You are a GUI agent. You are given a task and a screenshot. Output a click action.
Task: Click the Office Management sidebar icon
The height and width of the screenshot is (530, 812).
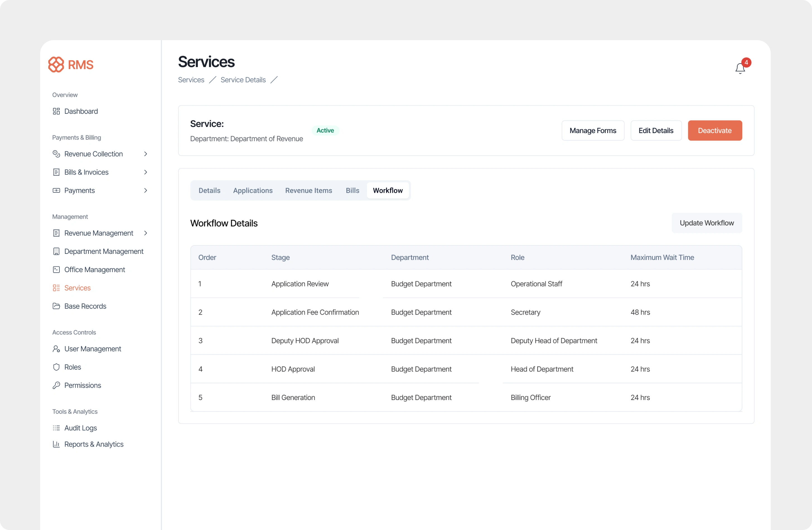(x=56, y=270)
